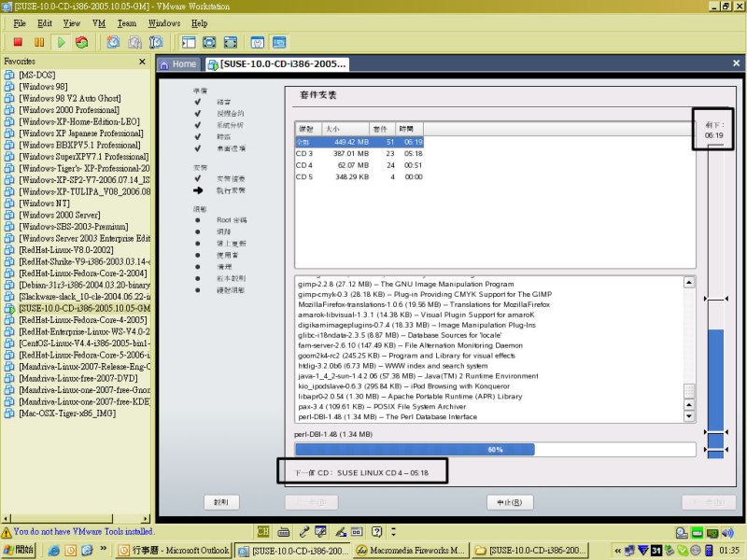Screen dimensions: 747x560
Task: Click the Favorites horizontal scrollbar right arrow
Action: [x=146, y=519]
